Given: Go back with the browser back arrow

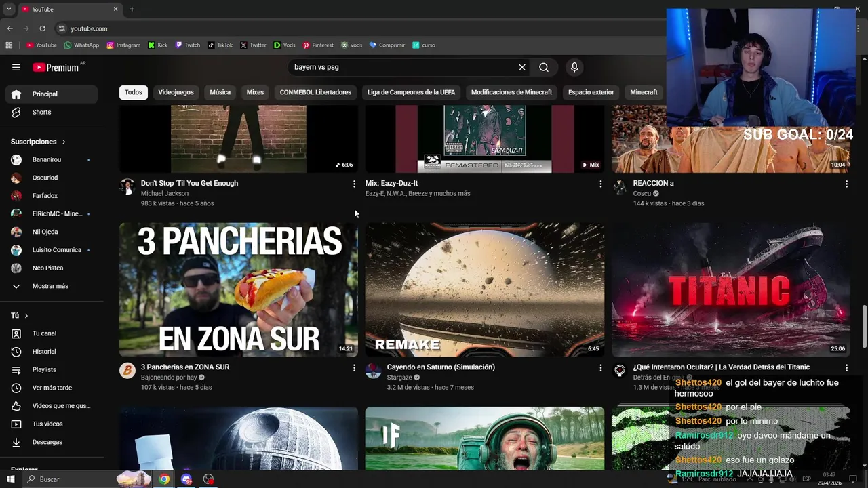Looking at the screenshot, I should point(9,28).
